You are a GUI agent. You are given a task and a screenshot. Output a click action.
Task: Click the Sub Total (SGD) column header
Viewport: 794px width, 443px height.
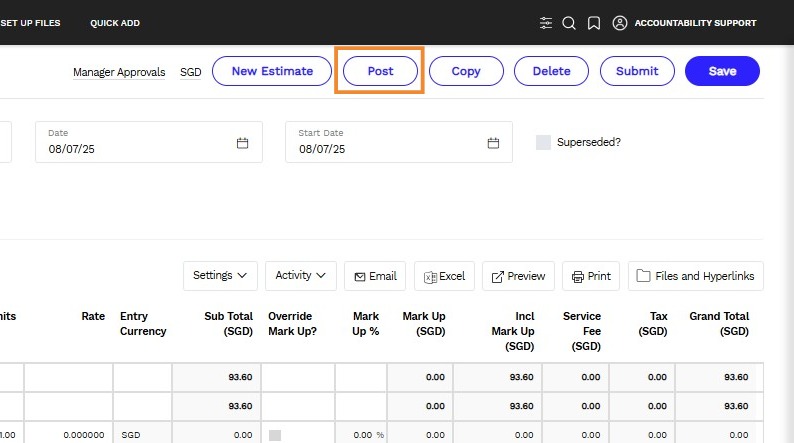(x=228, y=324)
